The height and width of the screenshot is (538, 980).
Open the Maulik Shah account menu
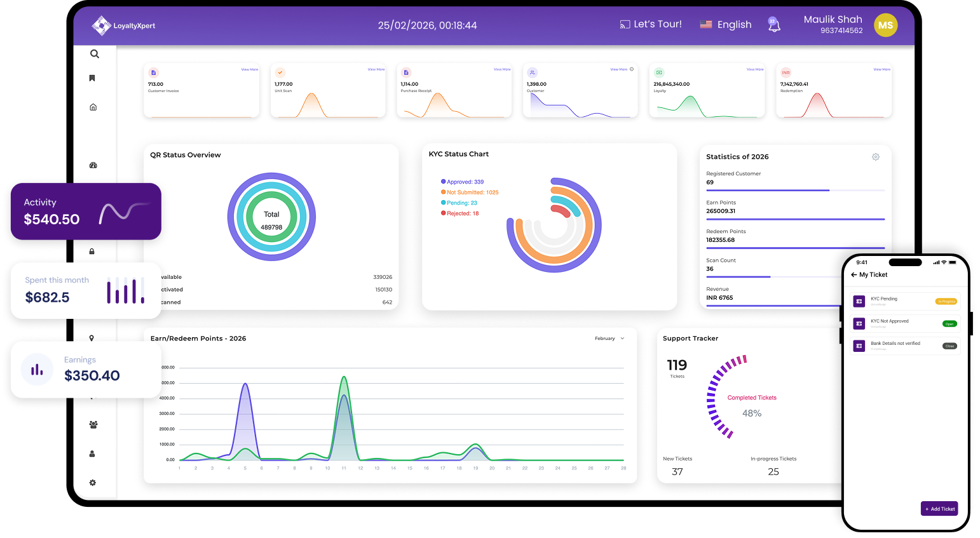(x=833, y=24)
